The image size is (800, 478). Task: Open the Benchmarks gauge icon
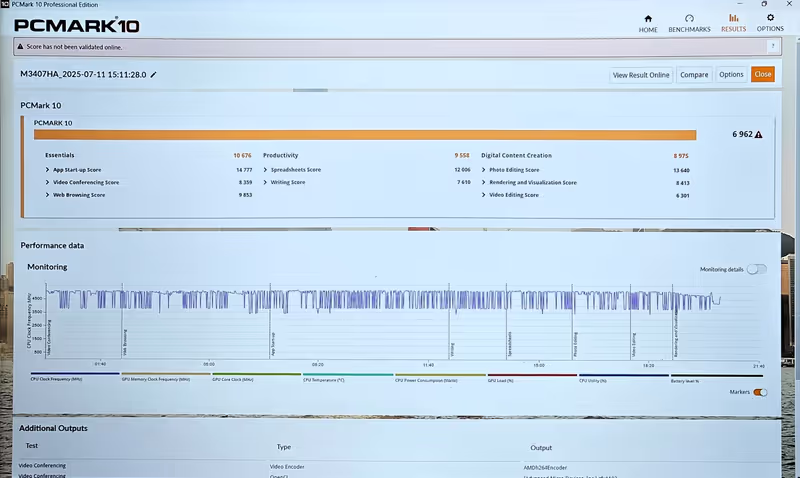click(689, 18)
